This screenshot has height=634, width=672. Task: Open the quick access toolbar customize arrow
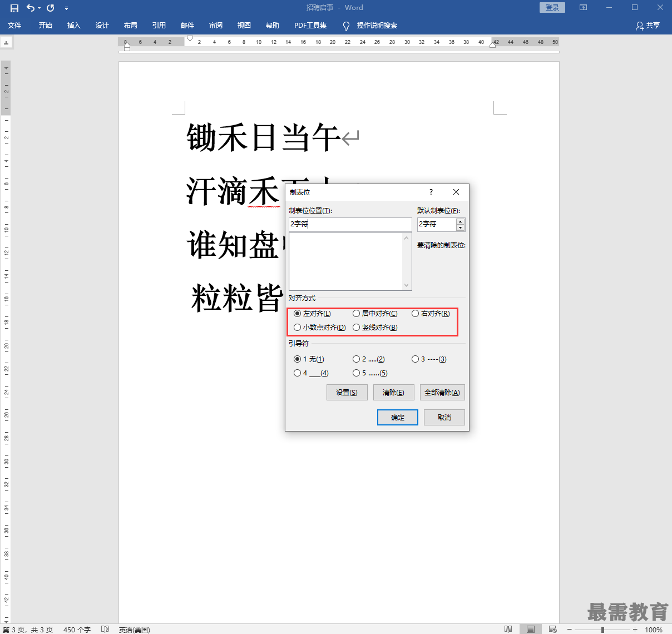(66, 8)
